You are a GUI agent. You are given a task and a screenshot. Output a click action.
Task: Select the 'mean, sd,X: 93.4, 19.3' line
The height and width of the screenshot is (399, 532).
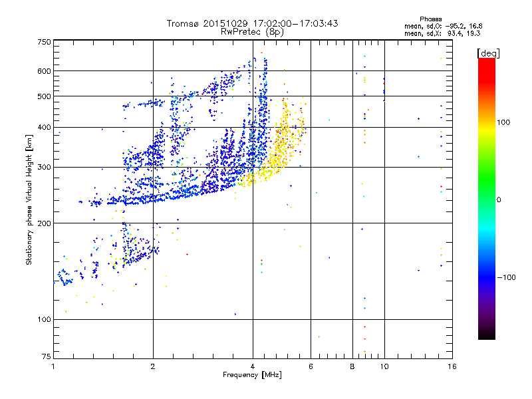coord(442,33)
